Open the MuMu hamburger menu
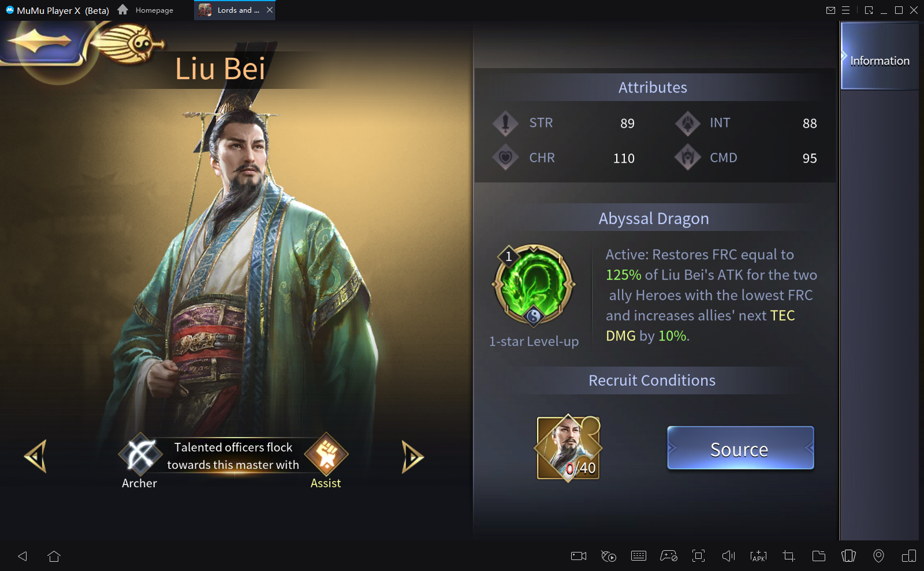 (x=845, y=10)
